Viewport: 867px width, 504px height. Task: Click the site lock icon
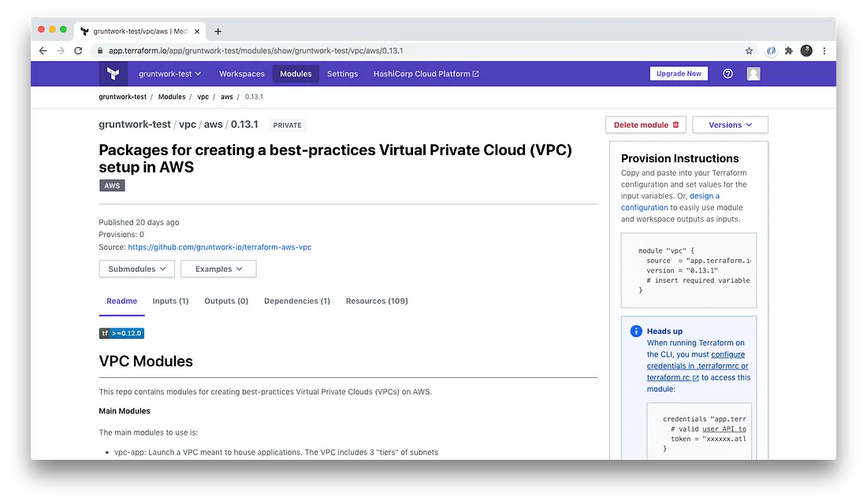[100, 51]
